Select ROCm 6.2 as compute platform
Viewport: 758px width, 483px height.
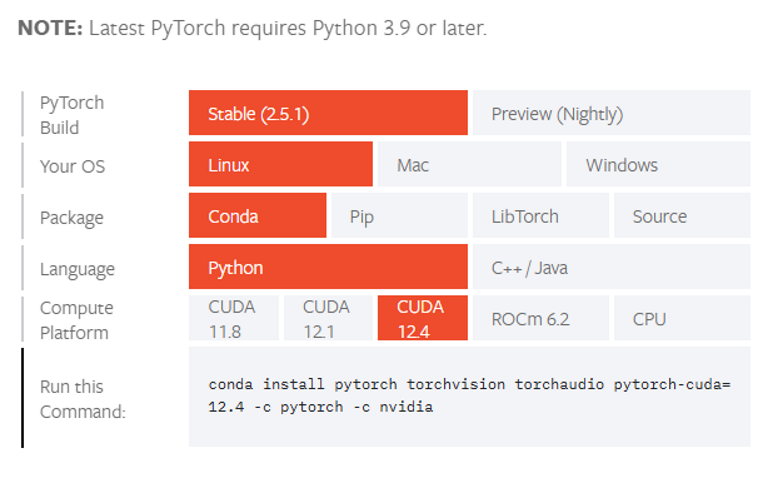[x=539, y=319]
